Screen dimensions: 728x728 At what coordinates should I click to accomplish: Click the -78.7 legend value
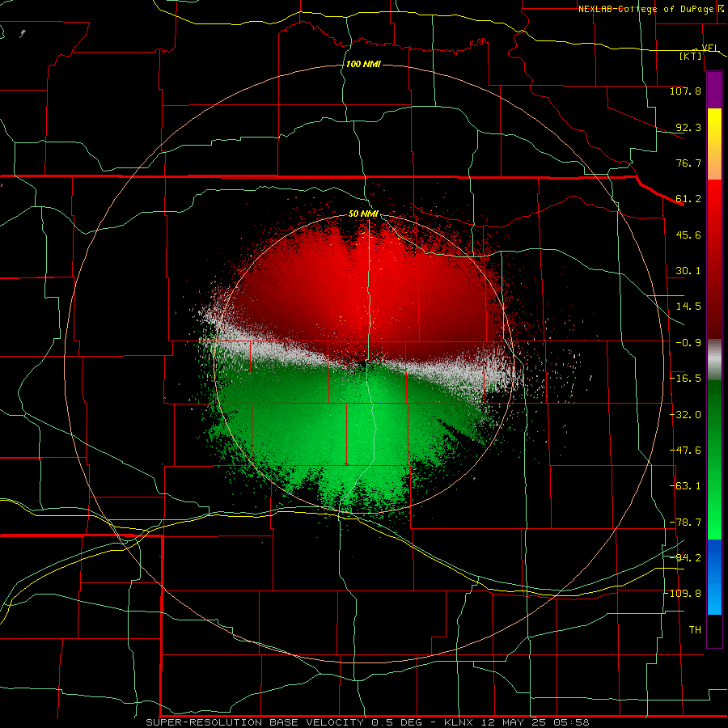685,523
